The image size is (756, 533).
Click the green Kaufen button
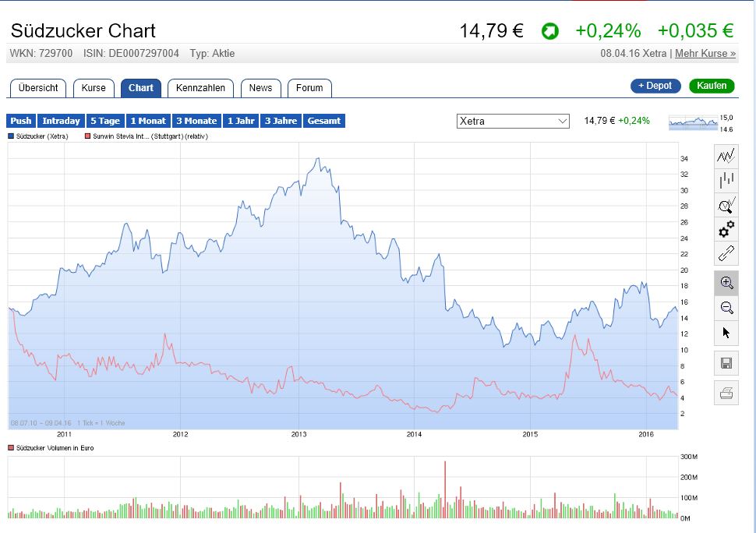coord(712,86)
